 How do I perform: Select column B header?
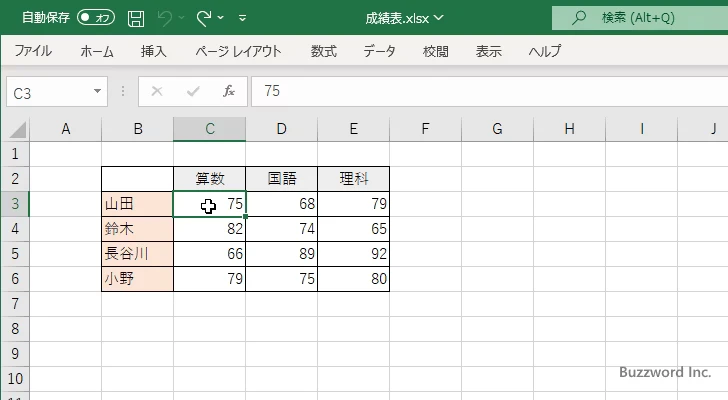137,129
